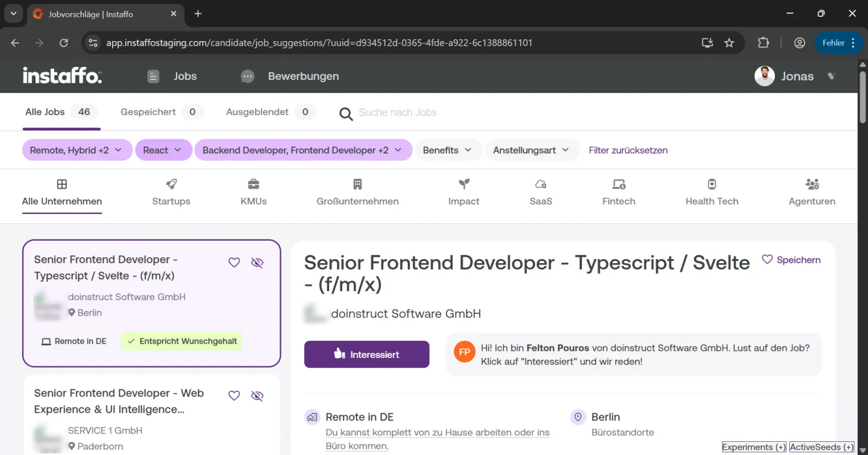Switch to the Ausgeblendet tab
The image size is (868, 455).
click(x=271, y=112)
